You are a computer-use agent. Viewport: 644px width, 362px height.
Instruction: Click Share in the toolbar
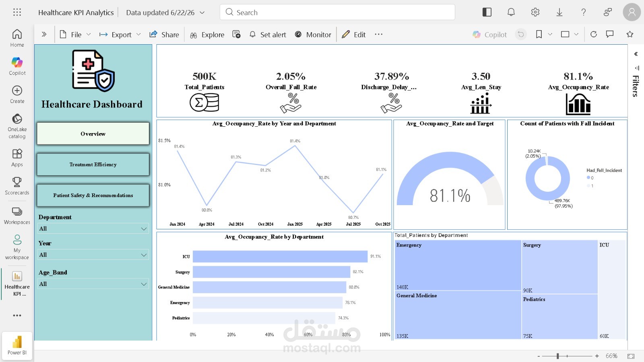(x=164, y=35)
